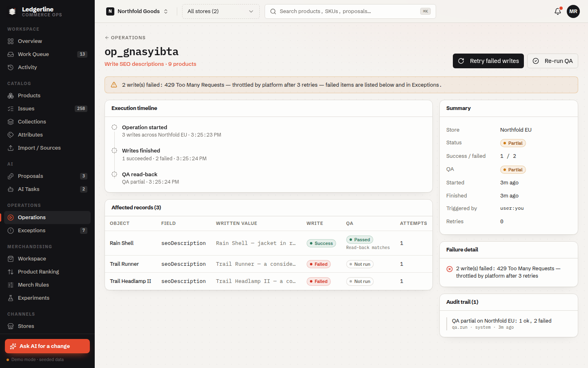588x368 pixels.
Task: Click the ATTEMPTS column header
Action: 413,223
